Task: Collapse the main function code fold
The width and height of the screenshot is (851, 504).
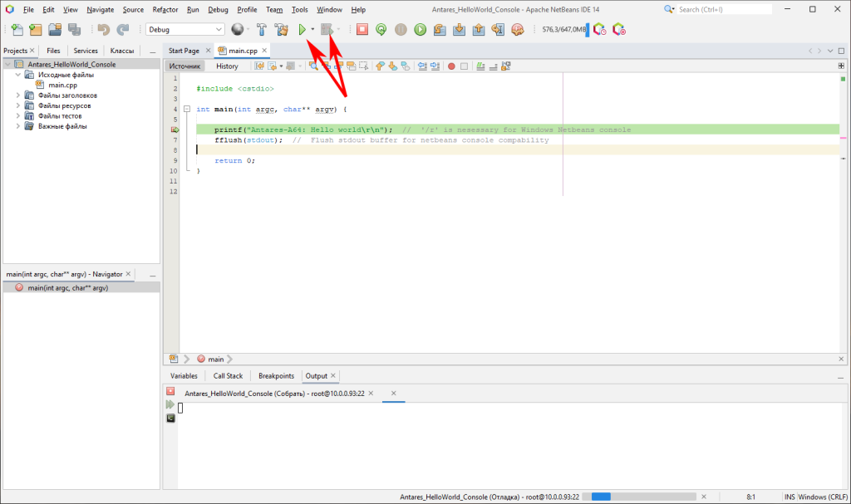Action: tap(187, 109)
